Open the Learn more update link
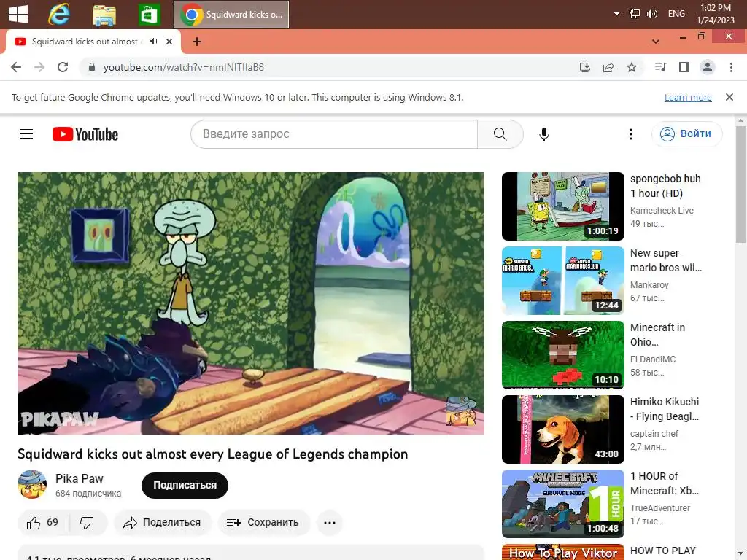This screenshot has width=747, height=560. coord(688,97)
